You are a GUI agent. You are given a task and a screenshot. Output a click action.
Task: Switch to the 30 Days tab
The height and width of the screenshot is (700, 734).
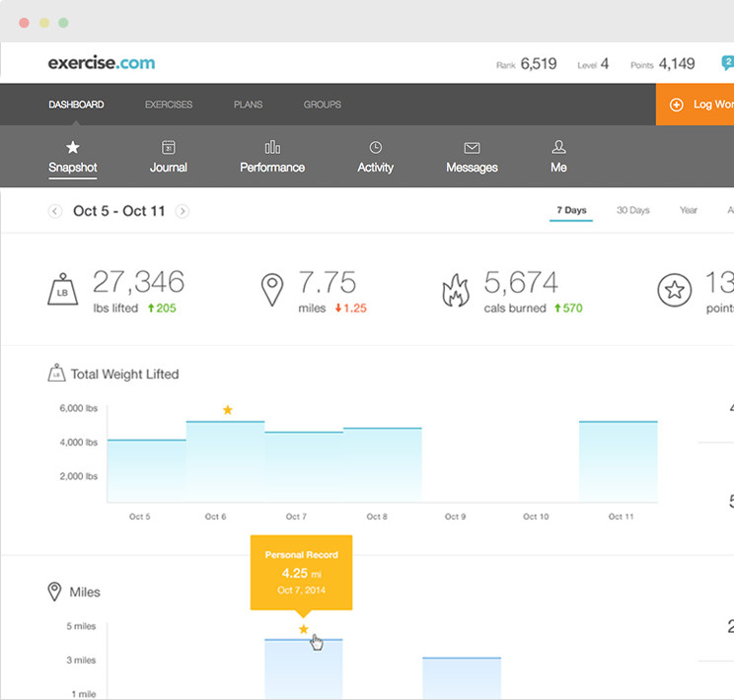[633, 210]
